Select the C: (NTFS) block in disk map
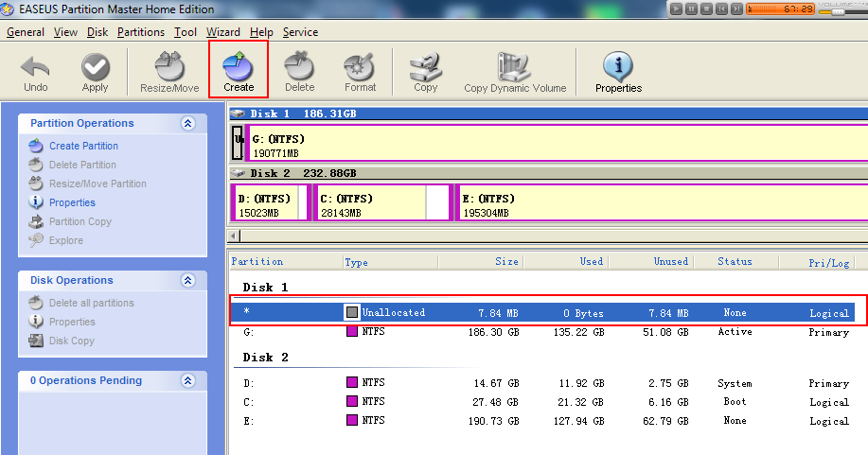Image resolution: width=868 pixels, height=455 pixels. click(x=383, y=202)
